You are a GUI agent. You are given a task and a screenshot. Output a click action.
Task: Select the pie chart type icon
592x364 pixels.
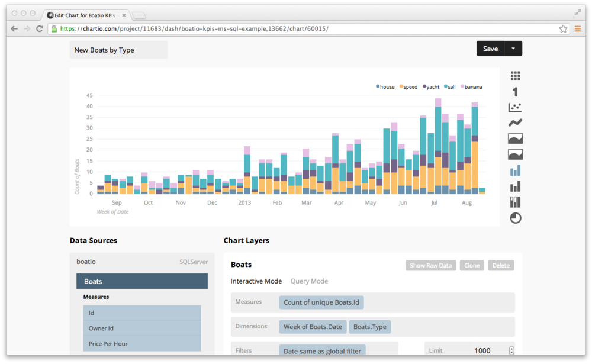click(x=515, y=218)
